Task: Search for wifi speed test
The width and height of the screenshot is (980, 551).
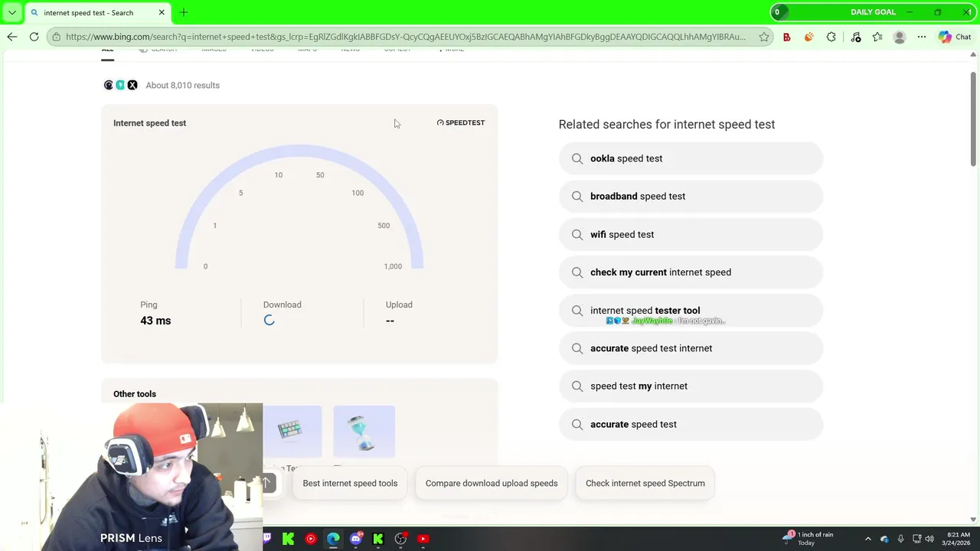Action: 691,234
